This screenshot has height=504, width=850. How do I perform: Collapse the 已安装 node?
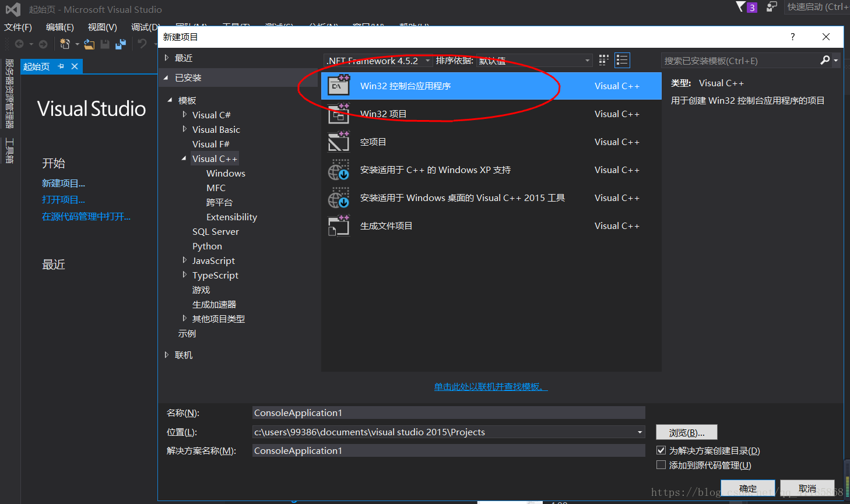(166, 77)
